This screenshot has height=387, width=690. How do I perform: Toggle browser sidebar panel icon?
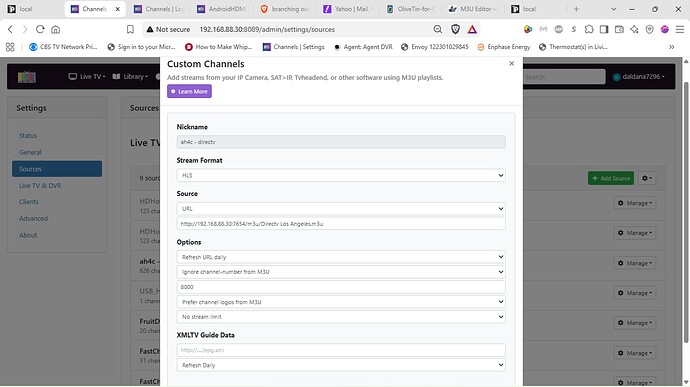pyautogui.click(x=604, y=29)
